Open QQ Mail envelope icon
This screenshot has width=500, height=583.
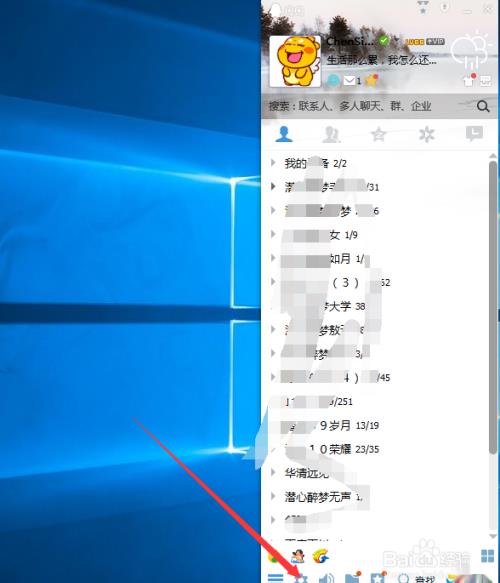click(x=349, y=80)
